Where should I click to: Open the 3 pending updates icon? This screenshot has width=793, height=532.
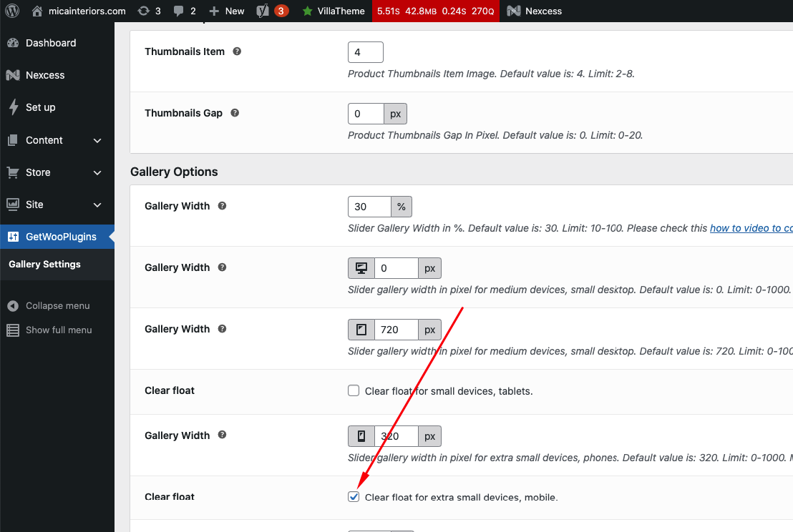(x=144, y=11)
